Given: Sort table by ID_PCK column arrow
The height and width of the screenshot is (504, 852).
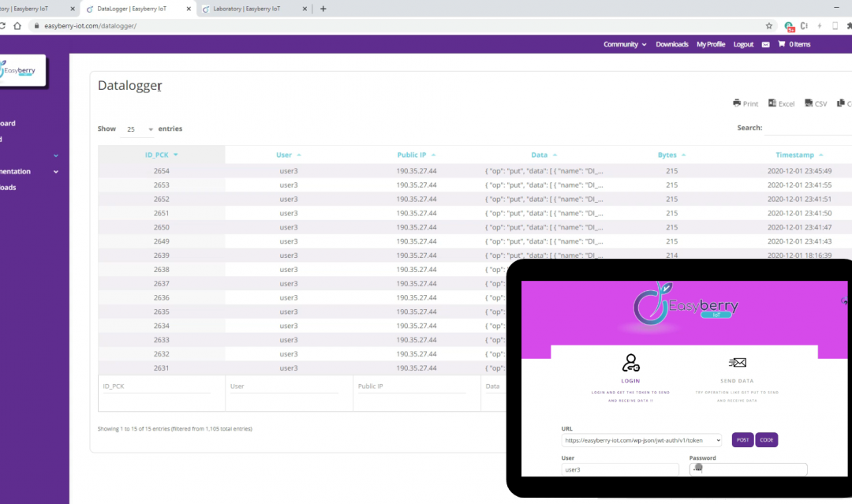Looking at the screenshot, I should pyautogui.click(x=175, y=155).
